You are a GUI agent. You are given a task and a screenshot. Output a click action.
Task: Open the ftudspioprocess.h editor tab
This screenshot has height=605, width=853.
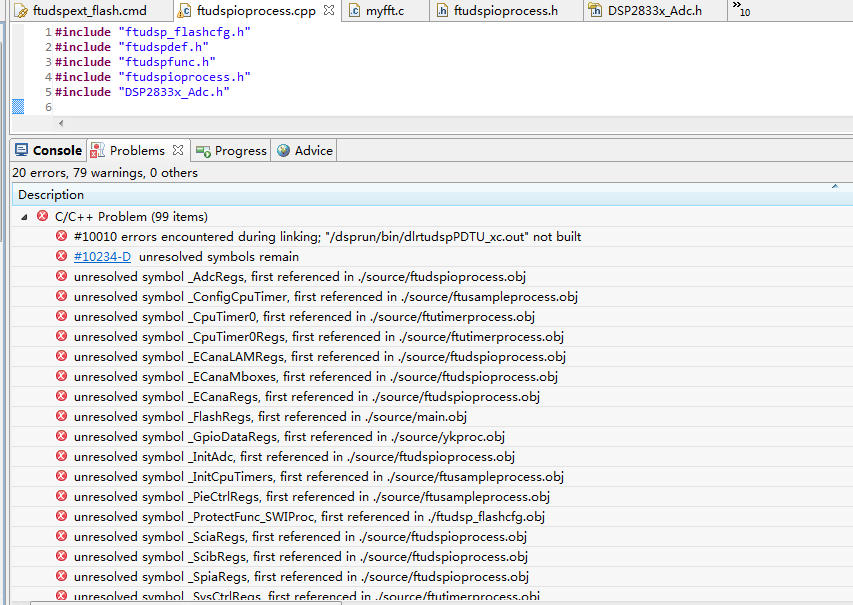[506, 10]
